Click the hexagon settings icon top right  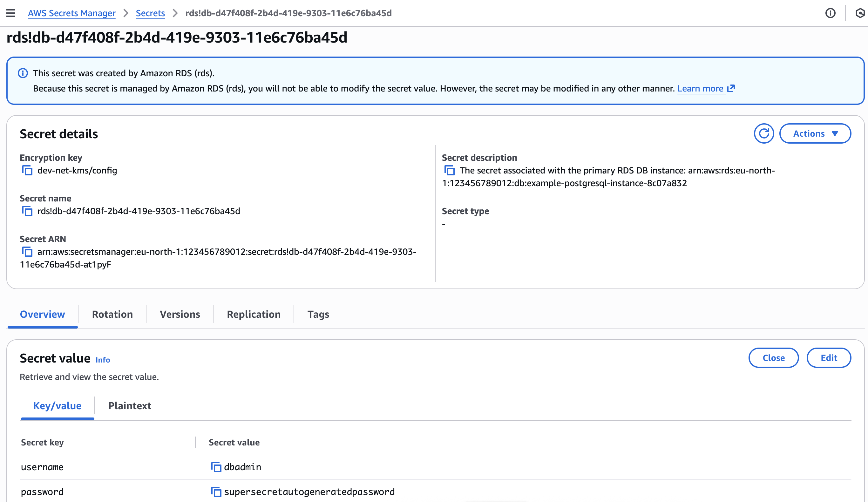(860, 13)
